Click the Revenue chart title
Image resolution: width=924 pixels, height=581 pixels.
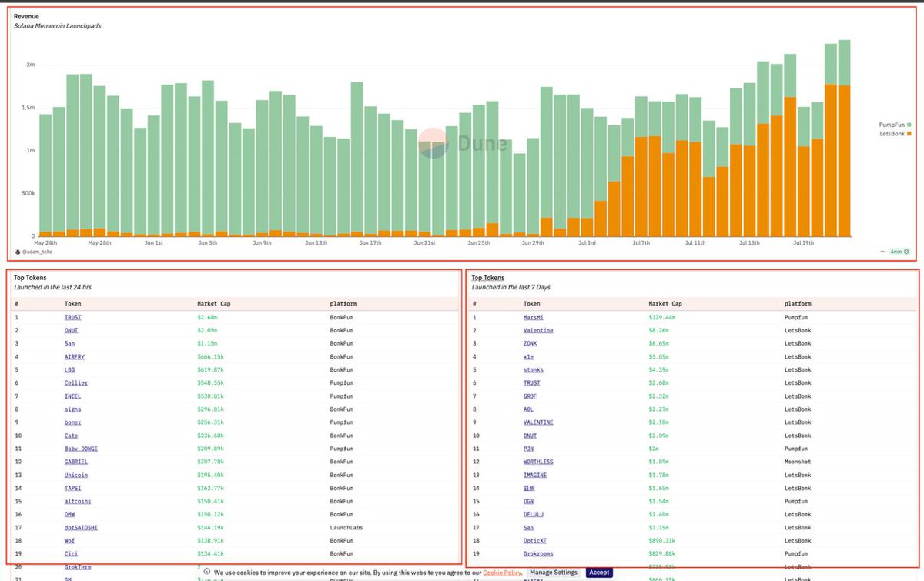point(26,15)
